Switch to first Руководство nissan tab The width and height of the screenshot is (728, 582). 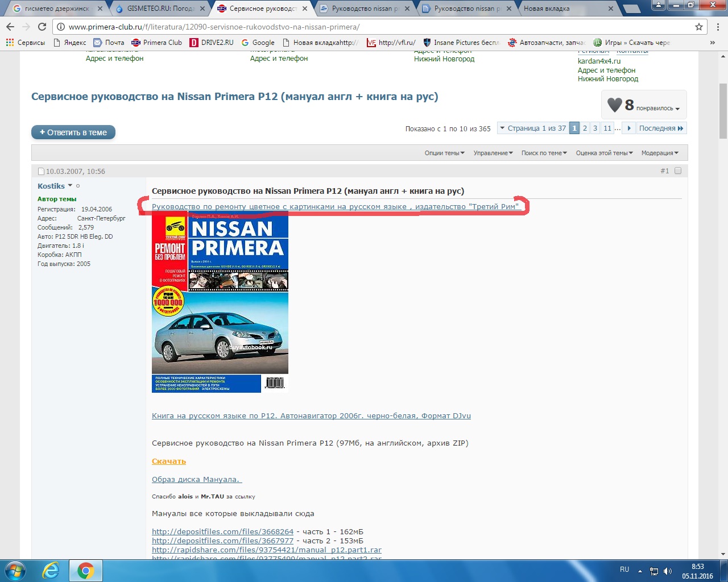pos(365,9)
